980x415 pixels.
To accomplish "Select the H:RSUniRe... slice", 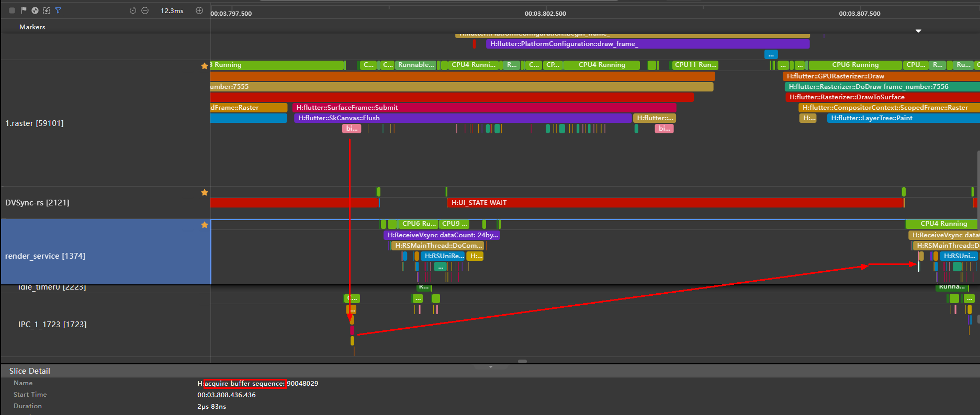I will (x=443, y=256).
